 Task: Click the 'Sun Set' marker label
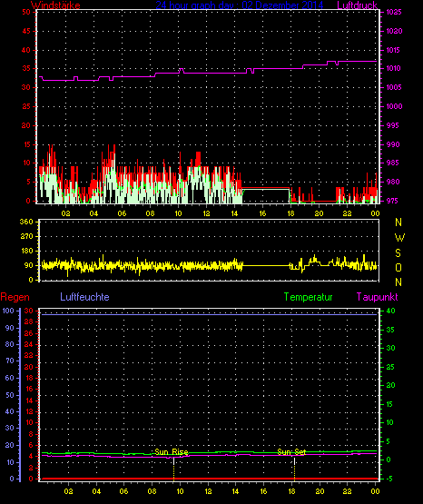click(x=291, y=452)
